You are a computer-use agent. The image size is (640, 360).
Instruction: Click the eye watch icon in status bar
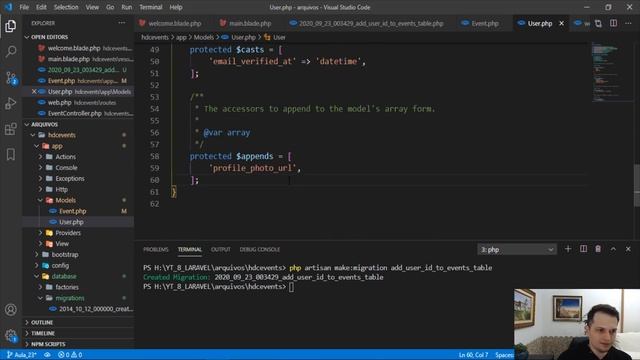(47, 355)
